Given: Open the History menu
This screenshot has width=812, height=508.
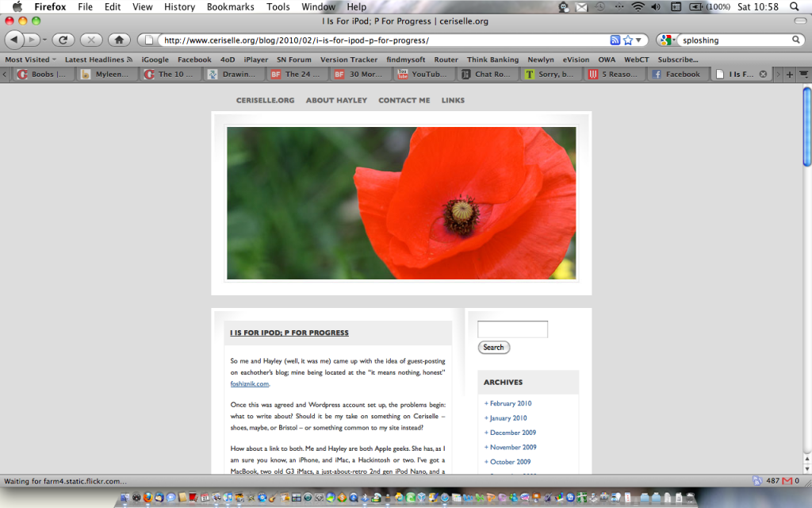Looking at the screenshot, I should (x=179, y=6).
